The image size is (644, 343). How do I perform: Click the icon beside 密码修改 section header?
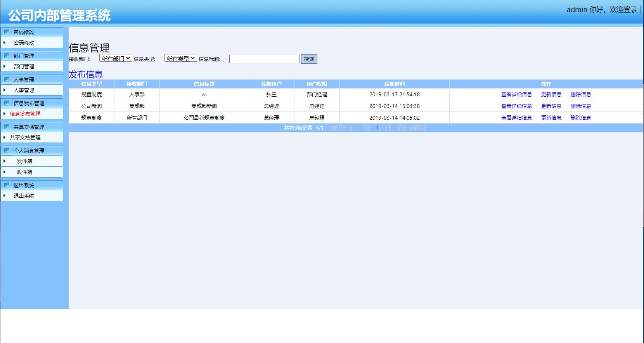(7, 32)
